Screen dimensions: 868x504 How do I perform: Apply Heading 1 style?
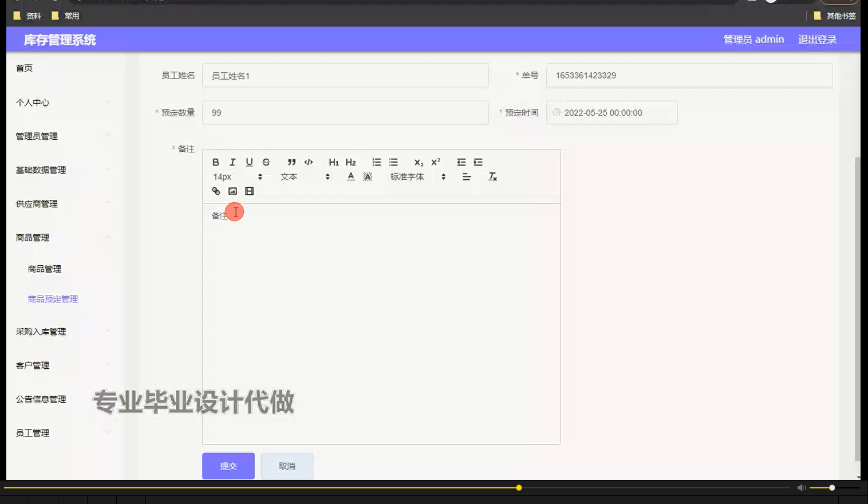[x=333, y=162]
